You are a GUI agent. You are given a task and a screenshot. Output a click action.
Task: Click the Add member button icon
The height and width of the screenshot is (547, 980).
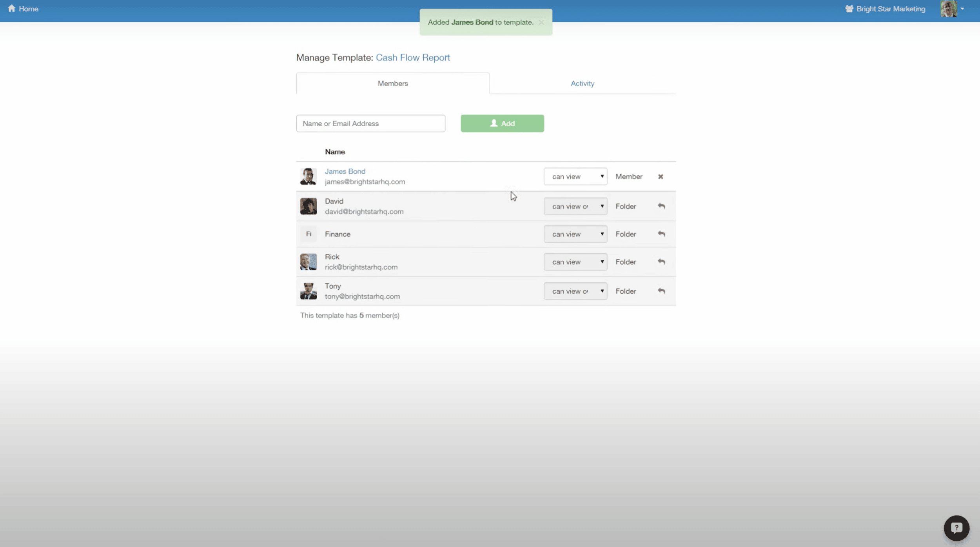494,123
